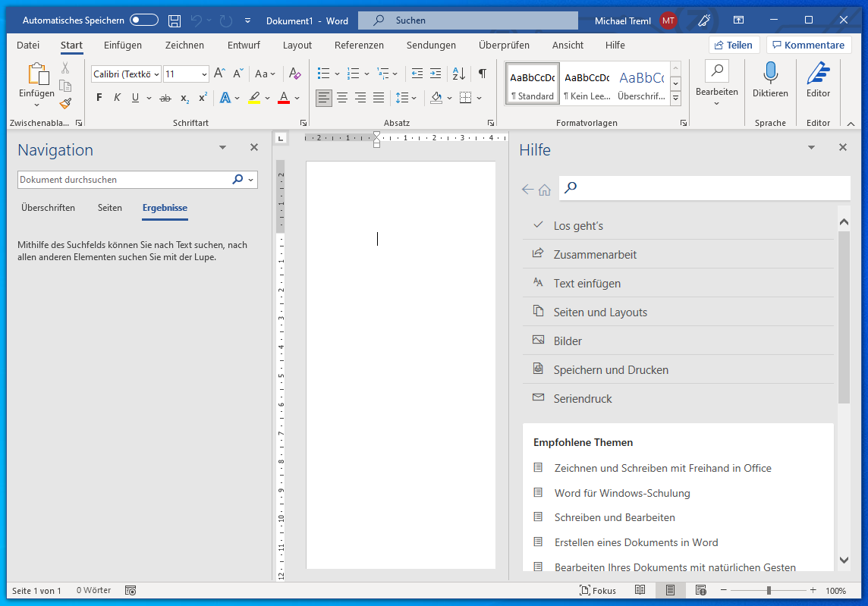The image size is (868, 606).
Task: Click the Sort A-Z icon
Action: [459, 73]
